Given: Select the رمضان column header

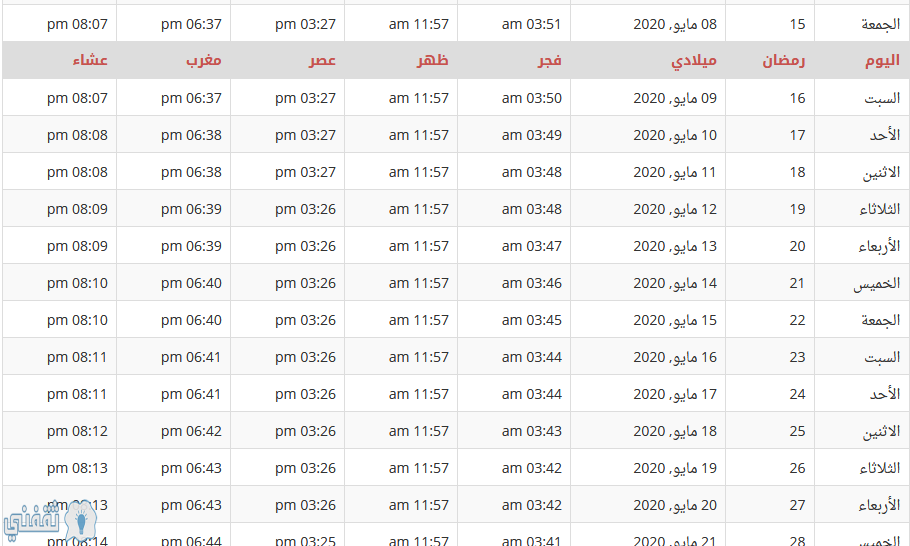Looking at the screenshot, I should [x=783, y=60].
